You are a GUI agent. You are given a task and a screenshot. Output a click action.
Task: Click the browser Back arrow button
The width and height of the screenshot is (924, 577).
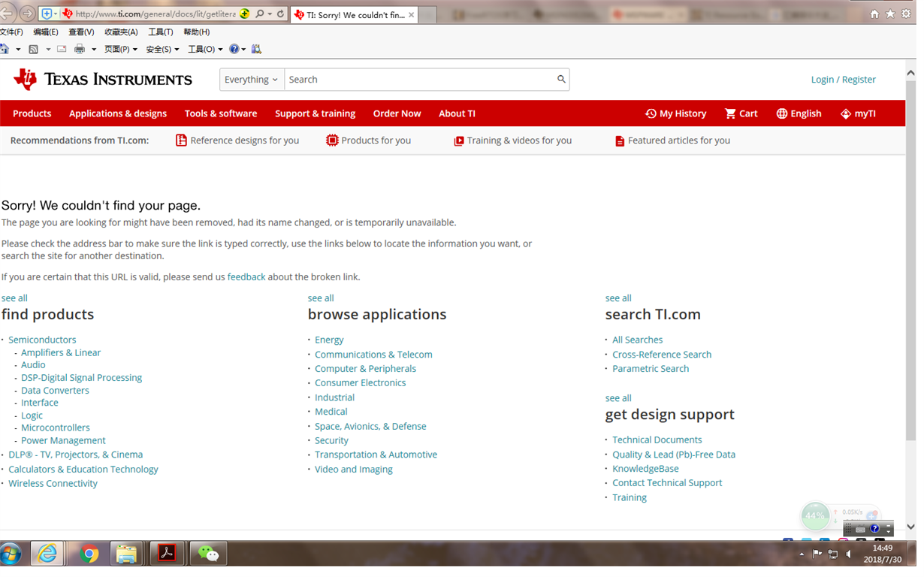click(8, 14)
